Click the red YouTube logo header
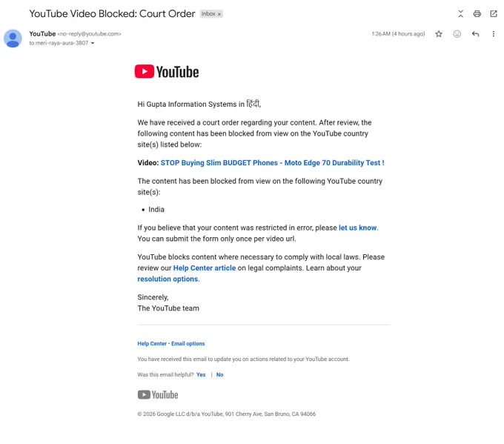This screenshot has height=444, width=504. 167,72
